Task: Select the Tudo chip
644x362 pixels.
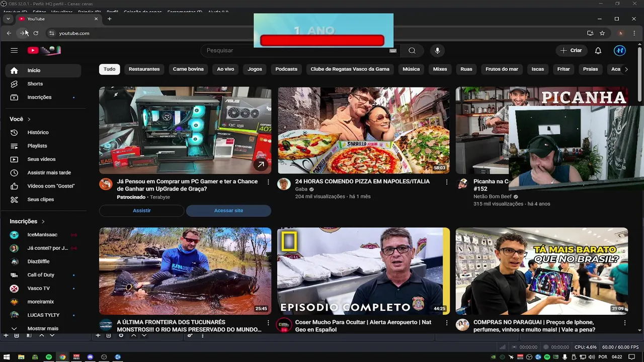Action: (x=109, y=69)
